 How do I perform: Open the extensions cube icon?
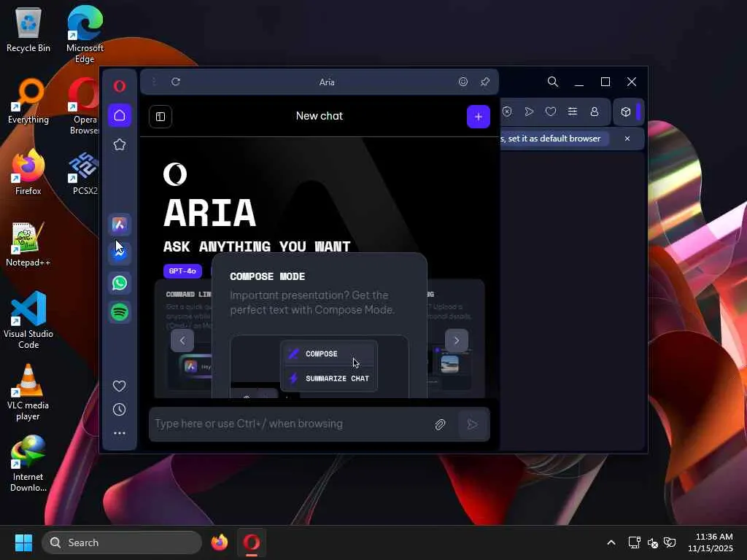[625, 112]
